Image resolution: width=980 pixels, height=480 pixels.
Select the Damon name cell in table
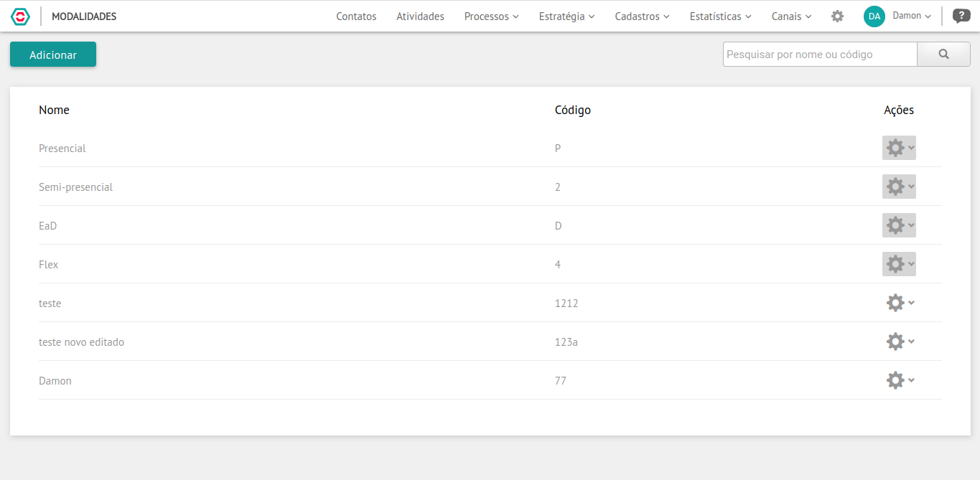coord(55,381)
